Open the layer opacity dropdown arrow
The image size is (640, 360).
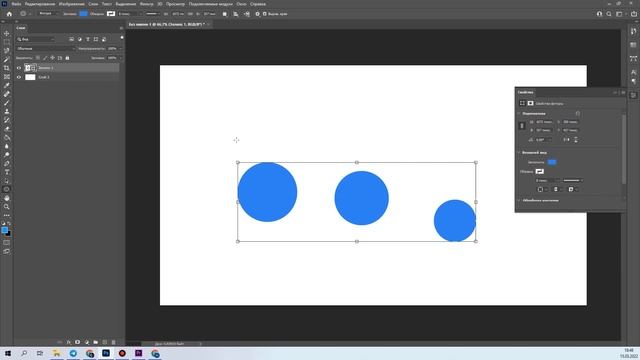pos(120,49)
